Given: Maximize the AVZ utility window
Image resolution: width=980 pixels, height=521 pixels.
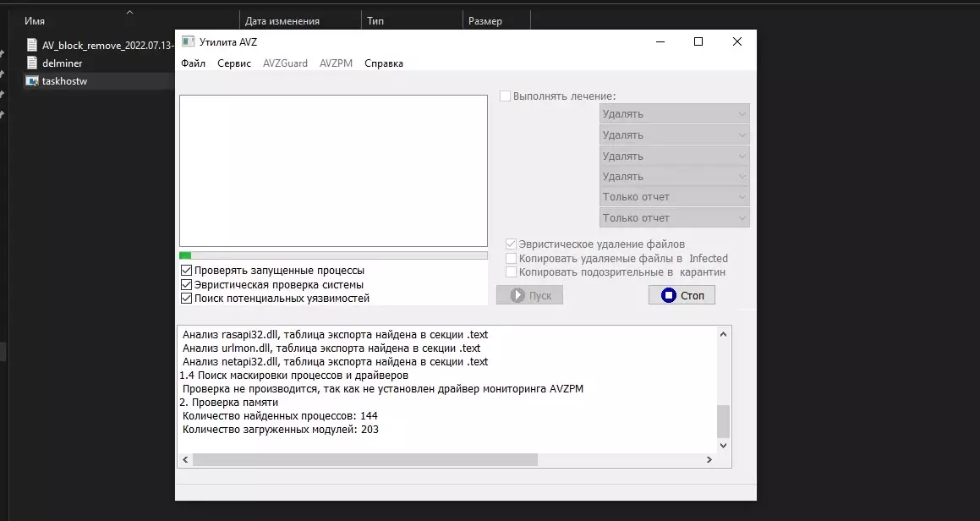Looking at the screenshot, I should (x=698, y=42).
